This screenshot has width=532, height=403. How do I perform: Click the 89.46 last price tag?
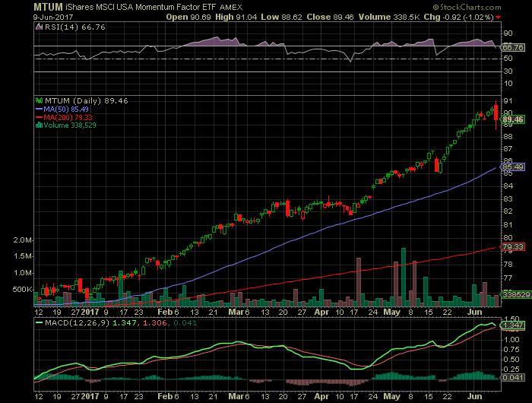click(x=513, y=119)
